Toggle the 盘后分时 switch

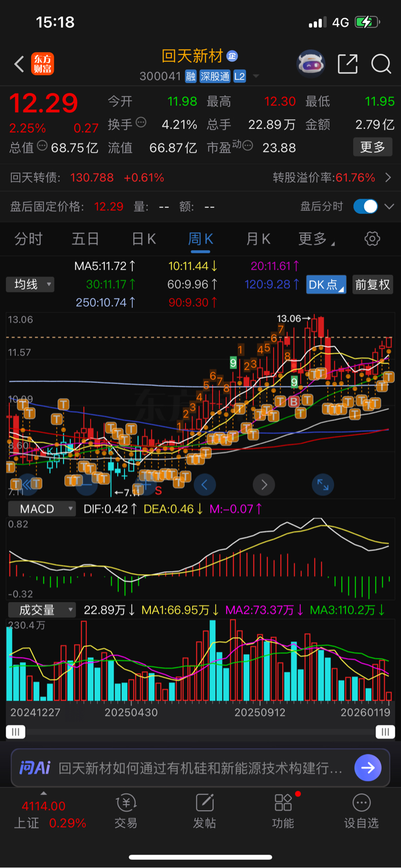365,206
